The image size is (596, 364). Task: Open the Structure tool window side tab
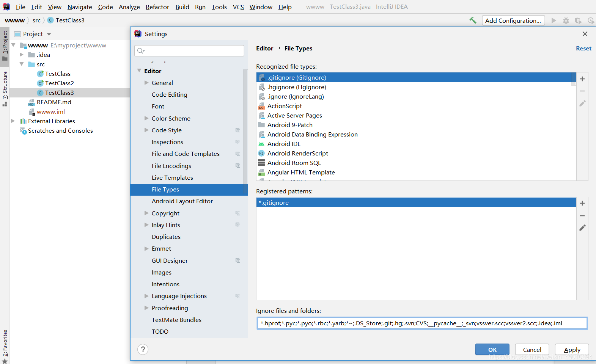click(x=5, y=89)
